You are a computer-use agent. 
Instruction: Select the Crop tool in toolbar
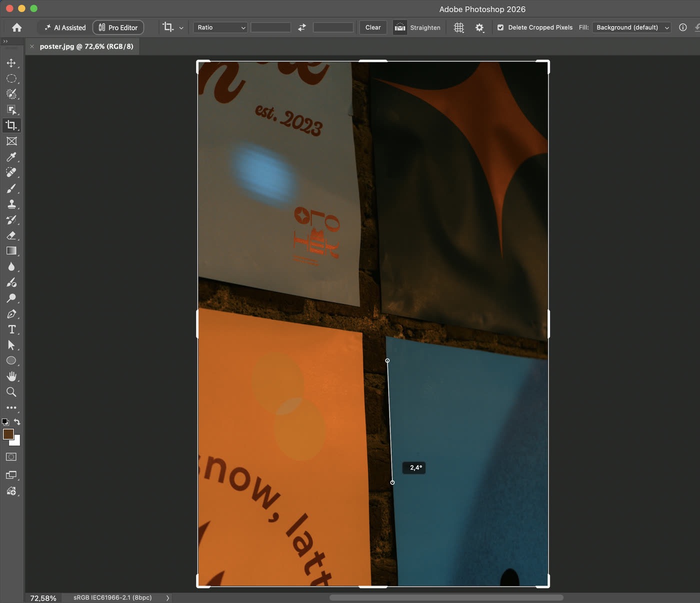point(11,125)
